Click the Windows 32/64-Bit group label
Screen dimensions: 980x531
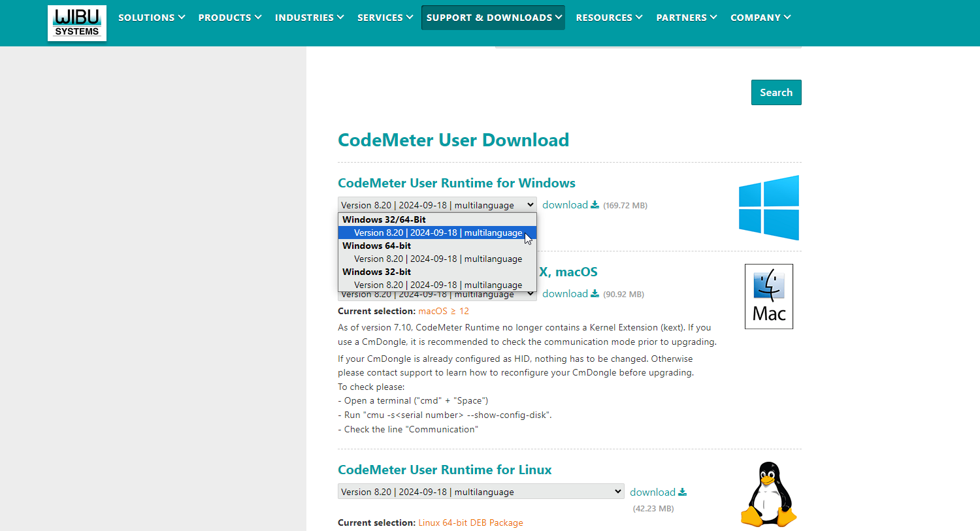pos(384,219)
